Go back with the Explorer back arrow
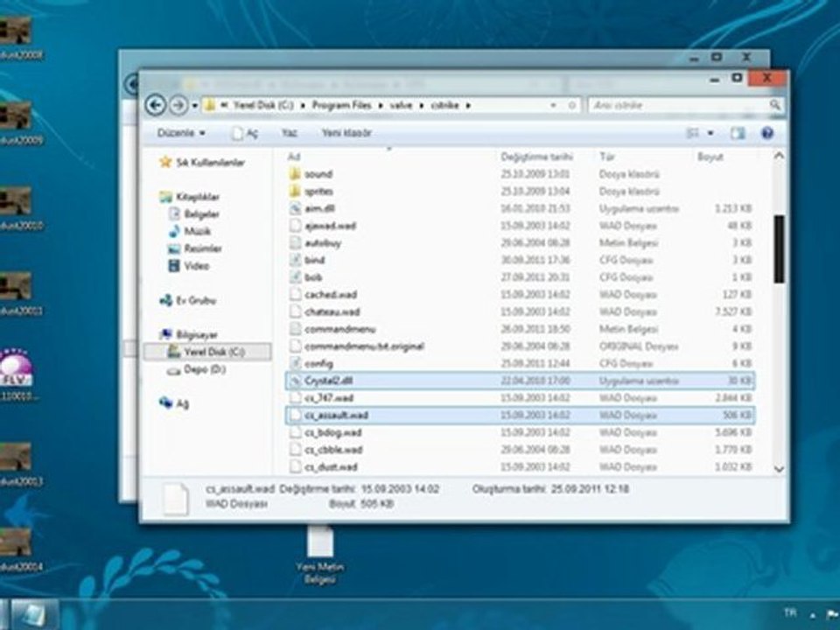840x630 pixels. point(156,105)
